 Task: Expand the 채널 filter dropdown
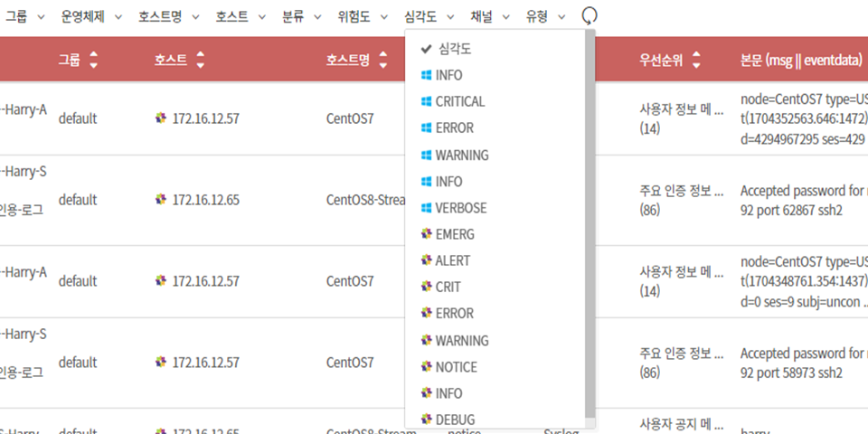coord(490,16)
